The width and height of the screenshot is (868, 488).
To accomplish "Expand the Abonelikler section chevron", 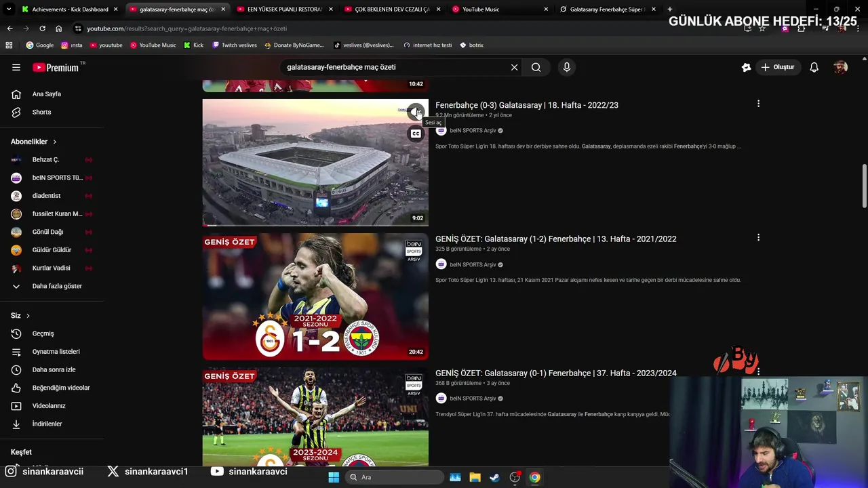I will click(x=55, y=142).
